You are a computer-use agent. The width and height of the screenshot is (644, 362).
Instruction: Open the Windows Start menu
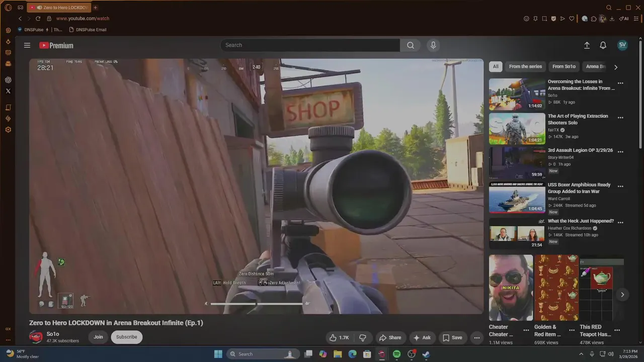coord(218,354)
